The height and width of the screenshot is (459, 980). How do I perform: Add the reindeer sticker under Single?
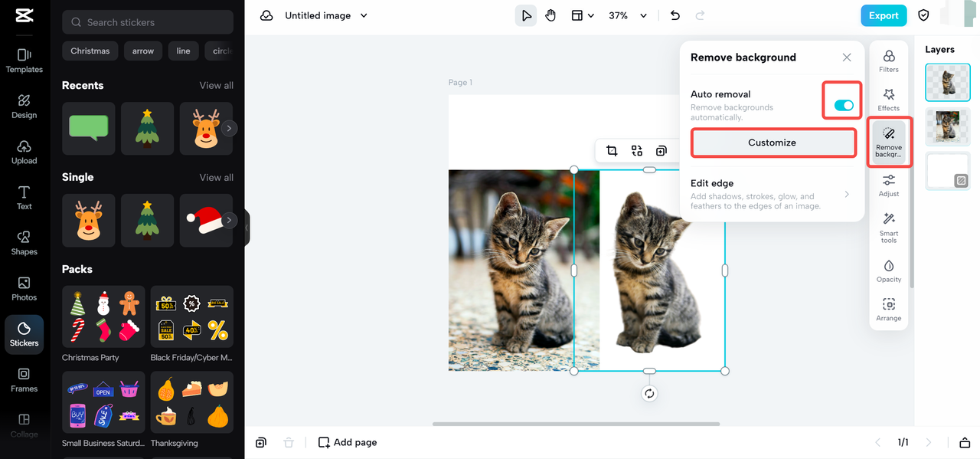click(89, 221)
